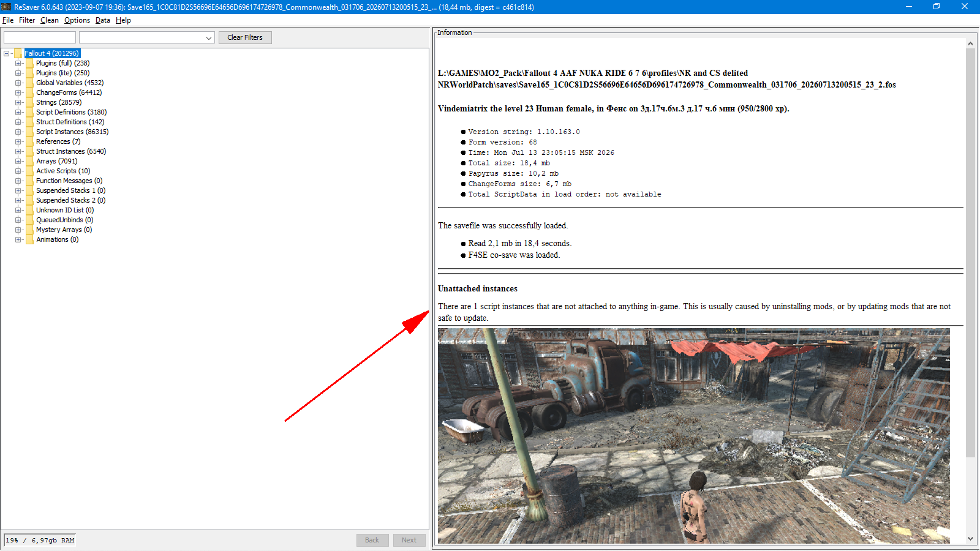Focus the filter text input field
Viewport: 980px width, 551px height.
coord(40,37)
